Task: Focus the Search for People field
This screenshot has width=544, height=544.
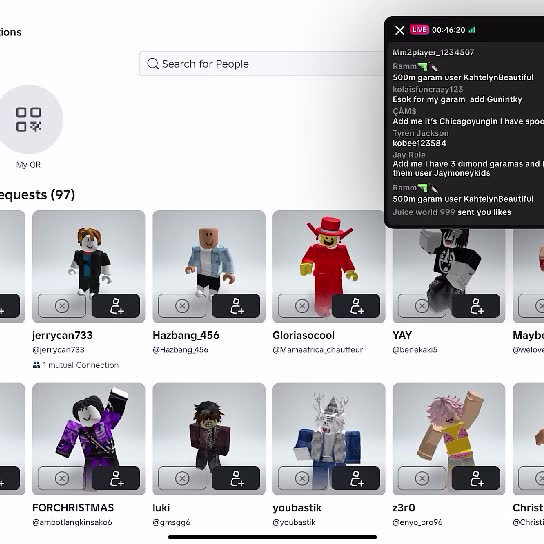Action: point(262,64)
